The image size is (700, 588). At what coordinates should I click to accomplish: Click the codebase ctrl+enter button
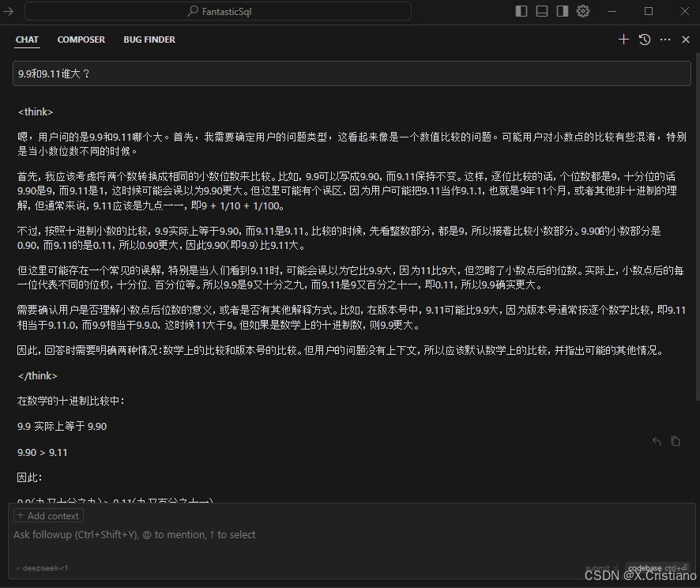[x=657, y=568]
